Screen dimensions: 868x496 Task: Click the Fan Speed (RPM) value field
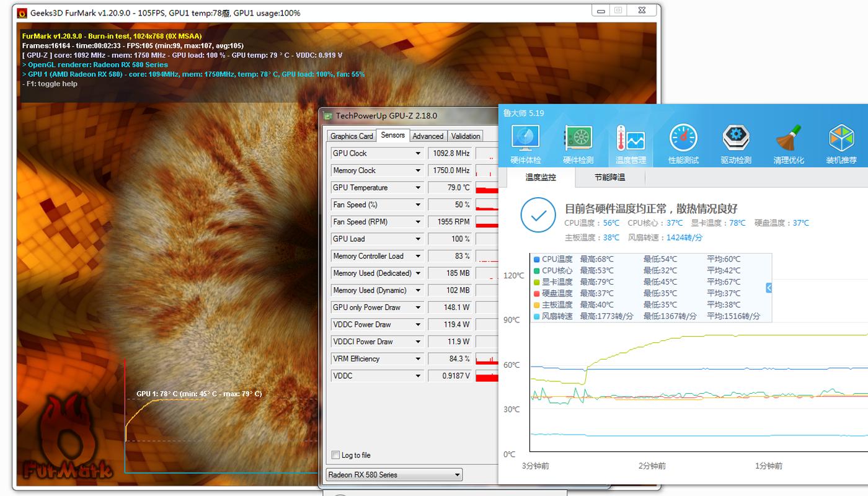pyautogui.click(x=450, y=222)
